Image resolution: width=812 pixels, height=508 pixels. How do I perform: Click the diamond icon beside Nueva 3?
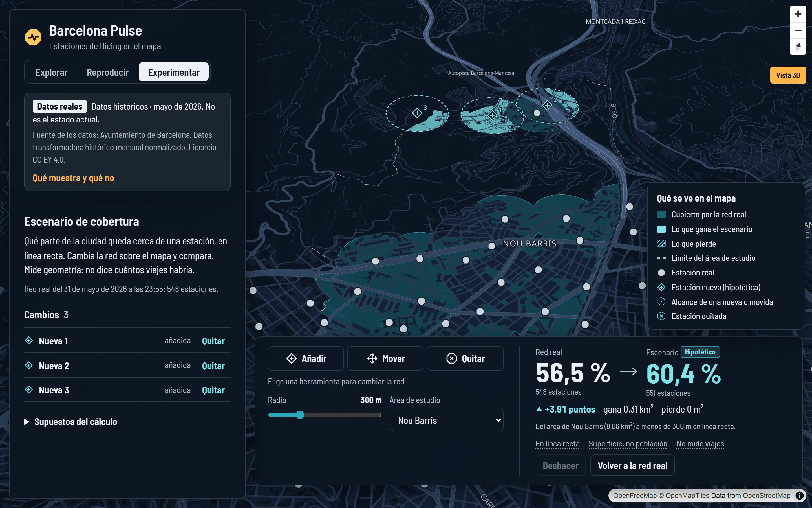(x=29, y=389)
